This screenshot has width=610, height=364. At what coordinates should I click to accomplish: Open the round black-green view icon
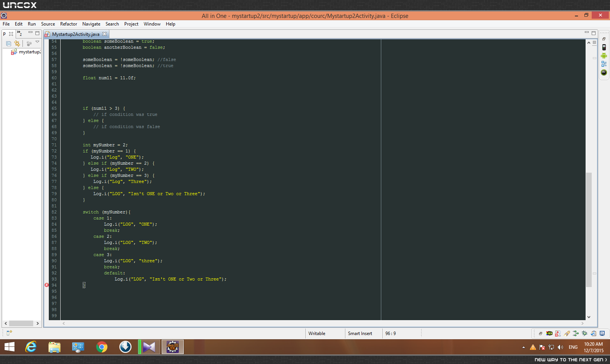(x=604, y=72)
